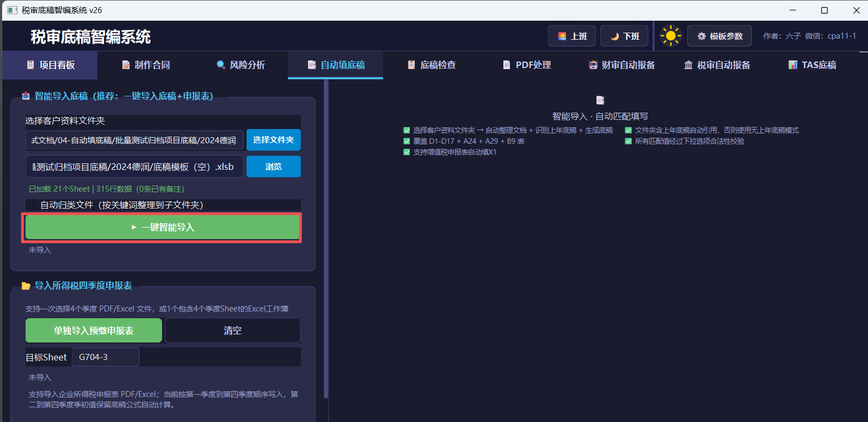Open the 风险分析 tab
The image size is (868, 422).
click(241, 65)
